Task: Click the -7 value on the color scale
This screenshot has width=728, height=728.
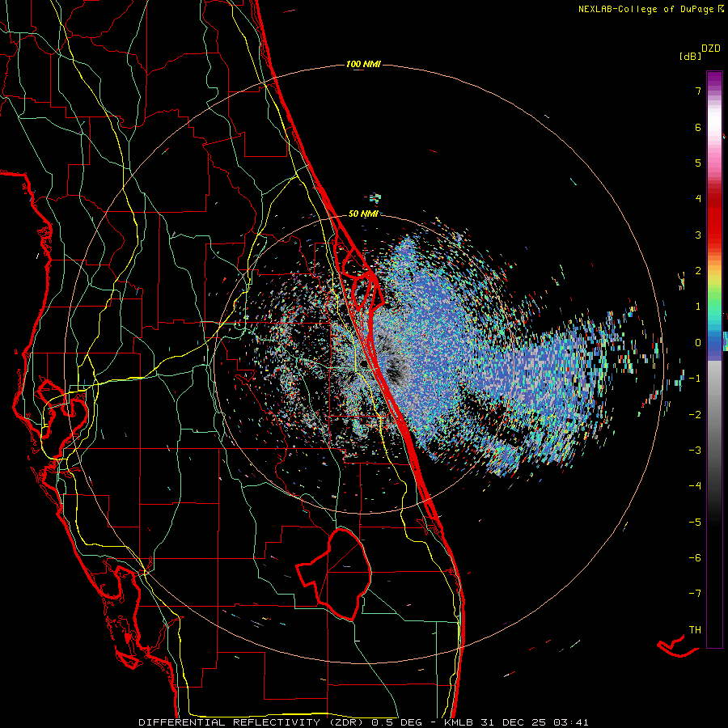Action: (x=695, y=594)
